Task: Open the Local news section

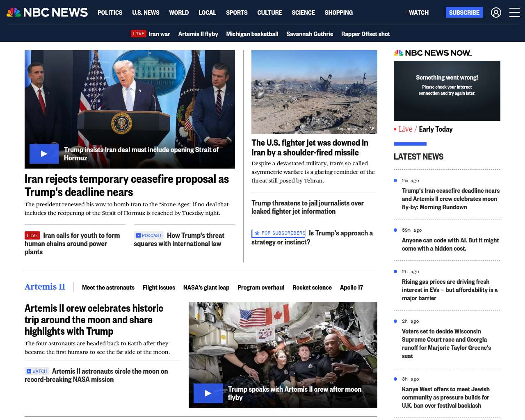Action: (207, 12)
